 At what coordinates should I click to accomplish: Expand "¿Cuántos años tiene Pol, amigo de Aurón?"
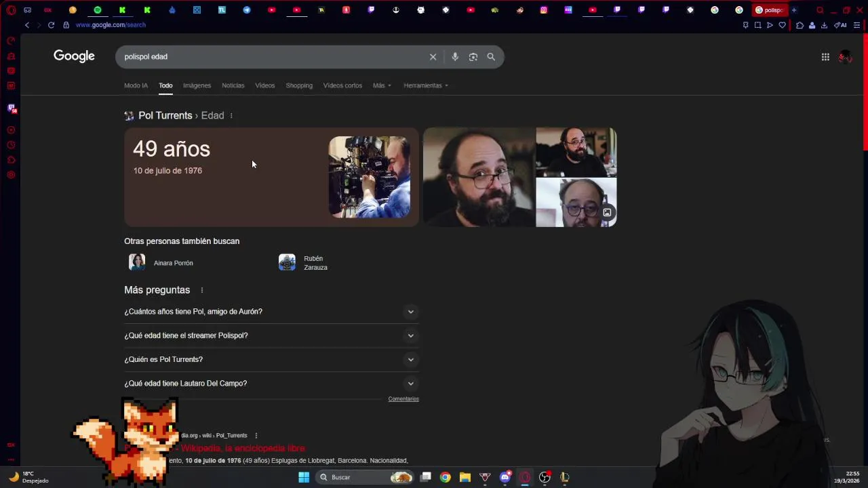tap(271, 312)
